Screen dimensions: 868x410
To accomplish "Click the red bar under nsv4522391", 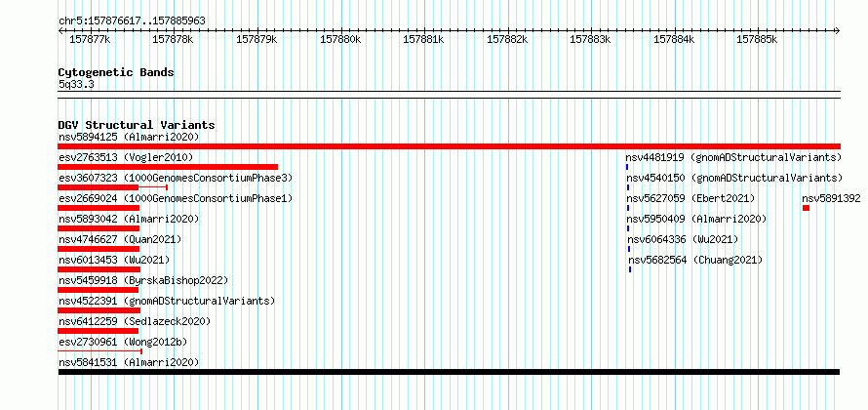I will click(x=99, y=310).
